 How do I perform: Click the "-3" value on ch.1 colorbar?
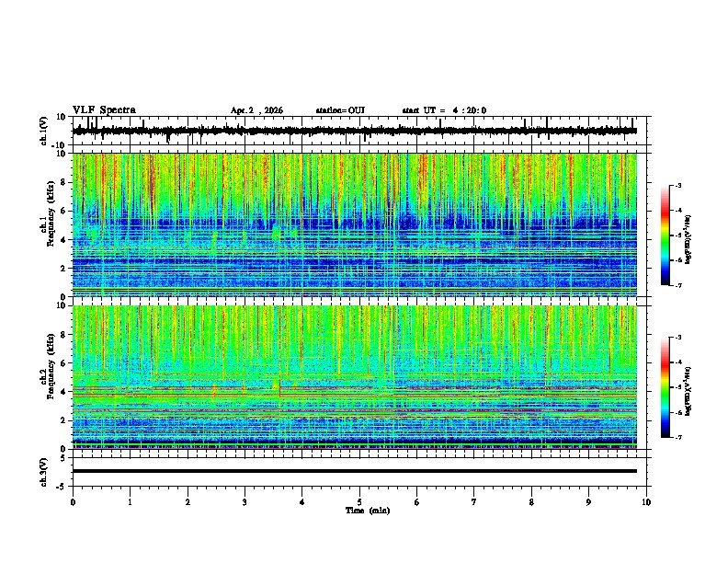coord(677,185)
